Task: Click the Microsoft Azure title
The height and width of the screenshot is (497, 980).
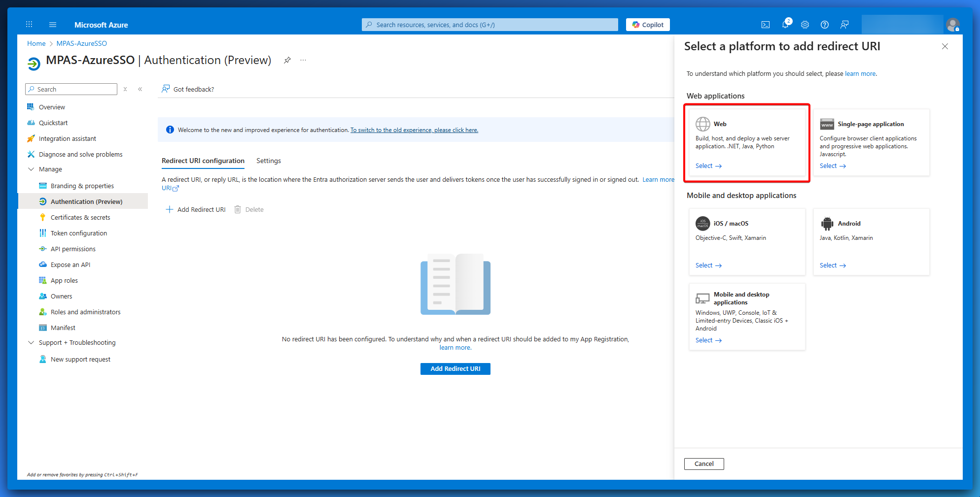Action: [x=101, y=25]
